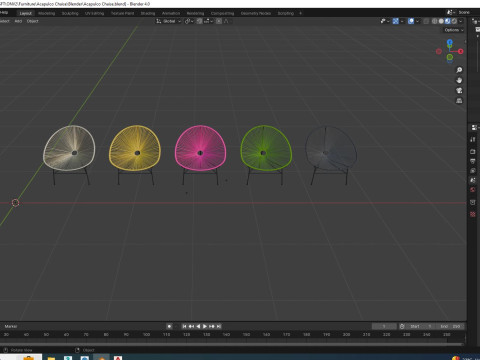Play the animation forward
The image size is (480, 360).
(205, 326)
